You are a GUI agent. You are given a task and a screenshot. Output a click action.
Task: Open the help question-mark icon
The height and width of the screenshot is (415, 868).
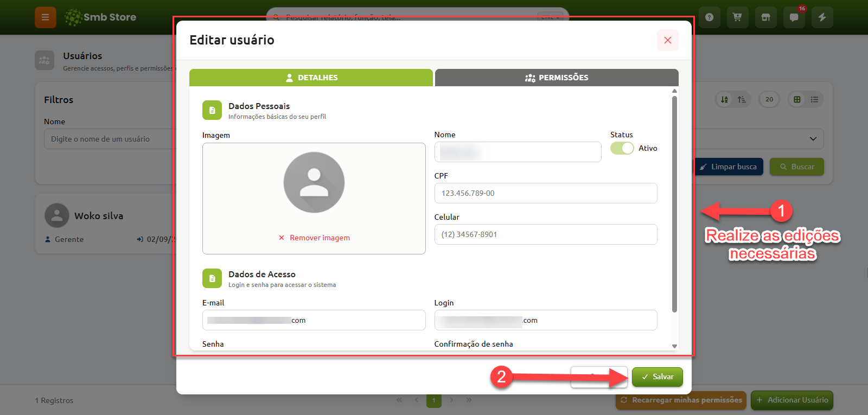click(709, 17)
